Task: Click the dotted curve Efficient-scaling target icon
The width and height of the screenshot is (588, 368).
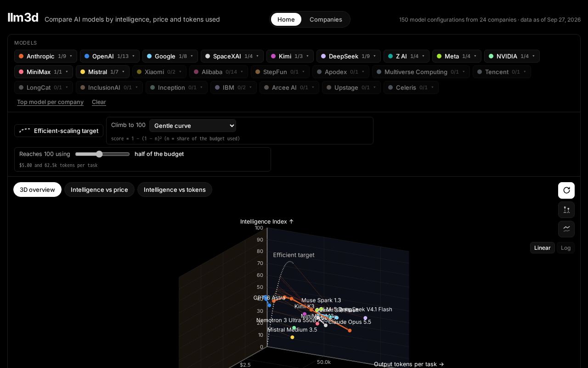Action: (x=25, y=131)
